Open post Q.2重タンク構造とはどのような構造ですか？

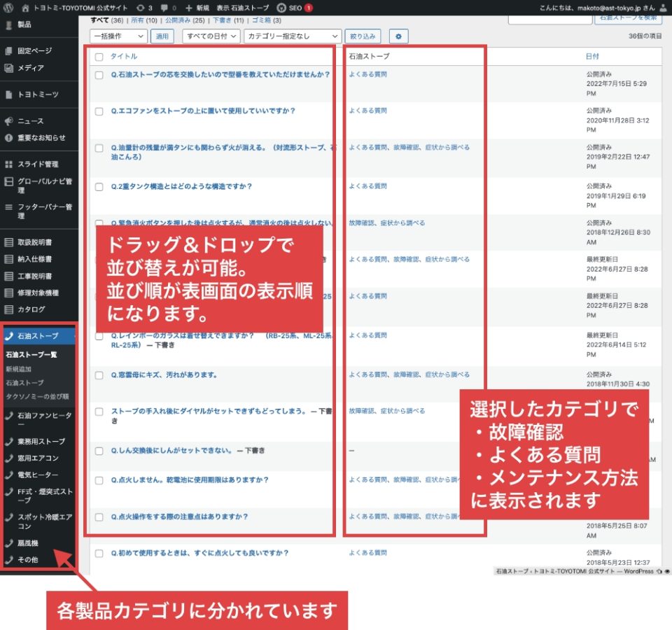(182, 186)
